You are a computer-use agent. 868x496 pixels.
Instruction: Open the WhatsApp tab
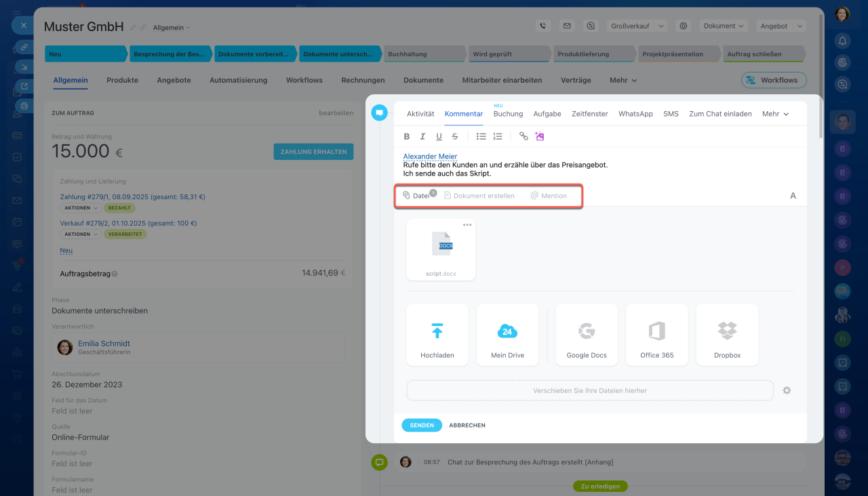point(635,114)
